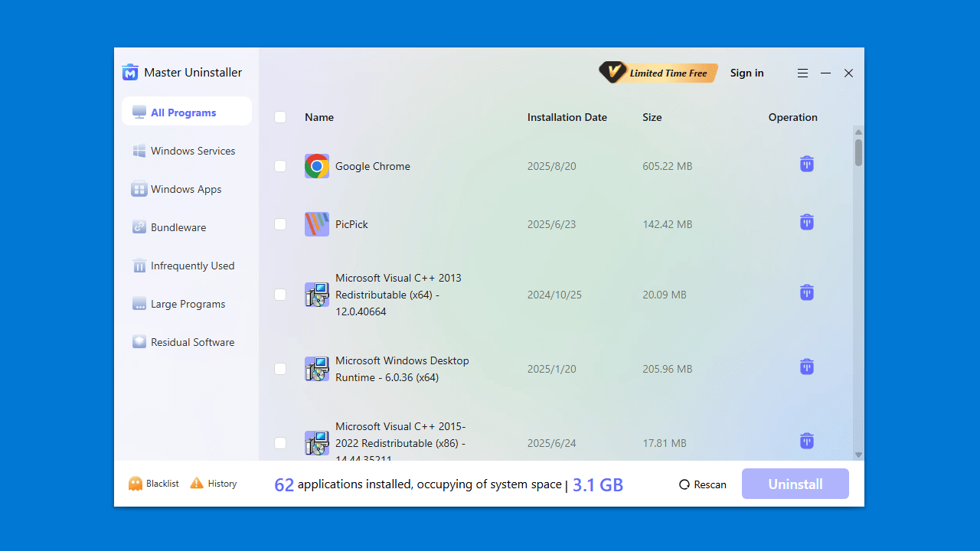Uninstall Google Chrome via trash icon
980x551 pixels.
coord(807,164)
